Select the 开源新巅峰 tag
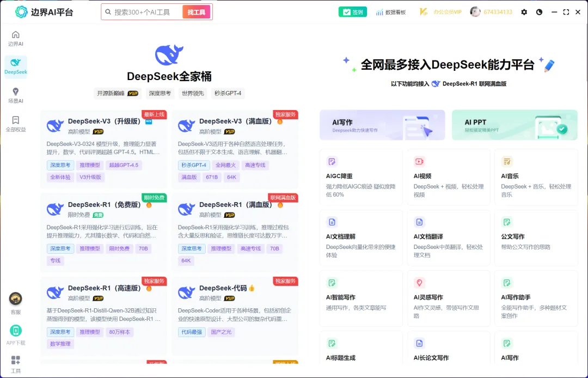The width and height of the screenshot is (588, 378). coord(118,93)
